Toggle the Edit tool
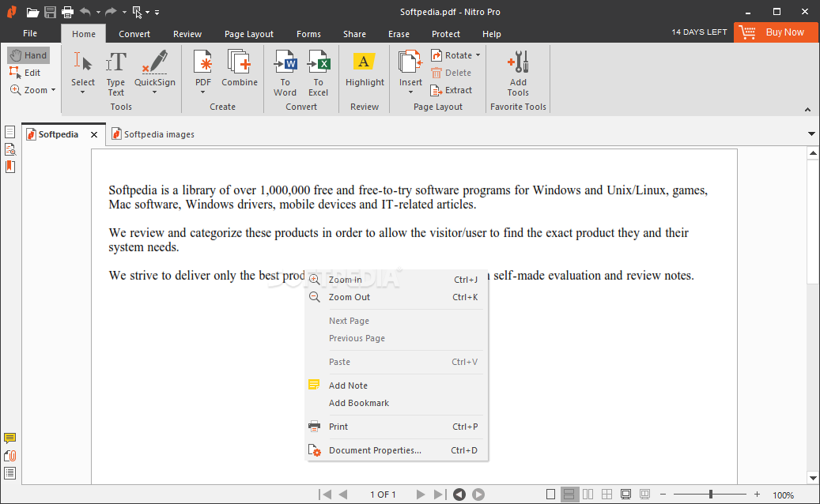The width and height of the screenshot is (820, 504). pos(25,73)
